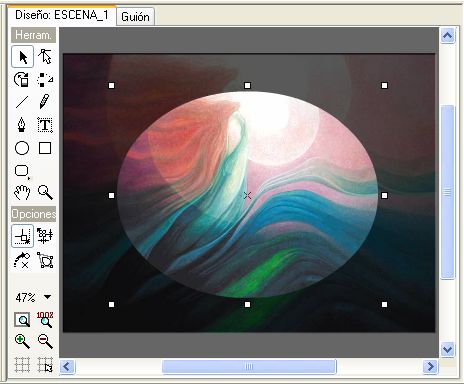The image size is (464, 384).
Task: Select the Subselection tool
Action: pyautogui.click(x=45, y=57)
